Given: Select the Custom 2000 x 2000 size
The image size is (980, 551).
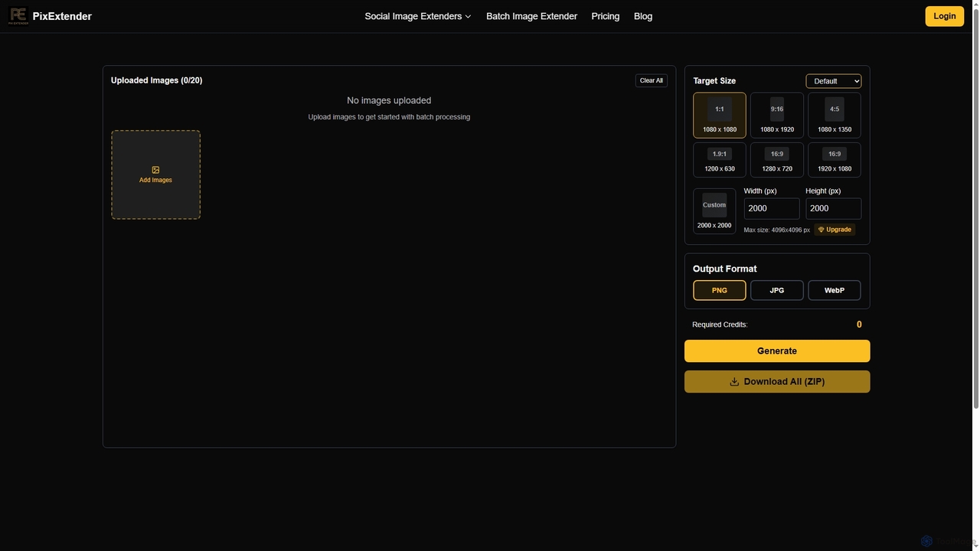Looking at the screenshot, I should pyautogui.click(x=714, y=211).
